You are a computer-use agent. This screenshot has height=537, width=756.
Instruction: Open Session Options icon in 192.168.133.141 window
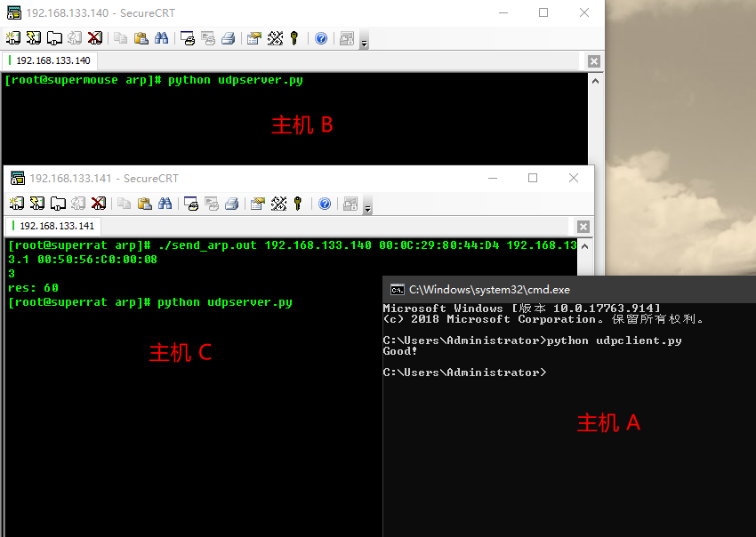tap(257, 204)
